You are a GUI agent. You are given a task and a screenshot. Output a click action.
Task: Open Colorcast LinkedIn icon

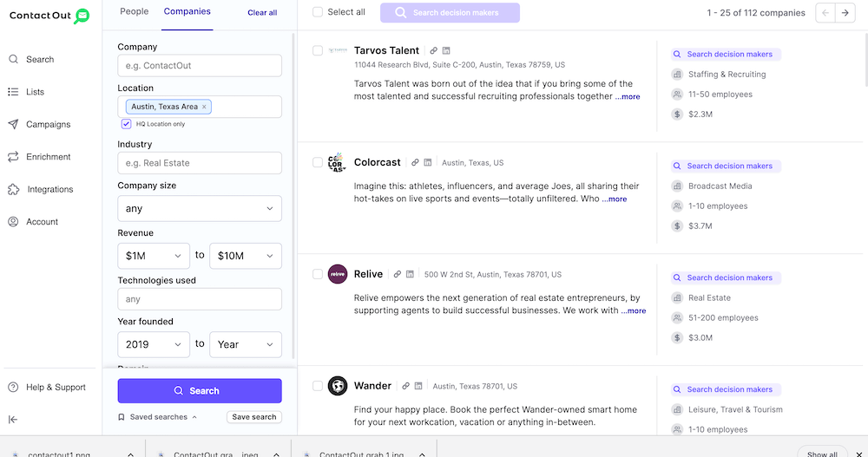point(427,162)
